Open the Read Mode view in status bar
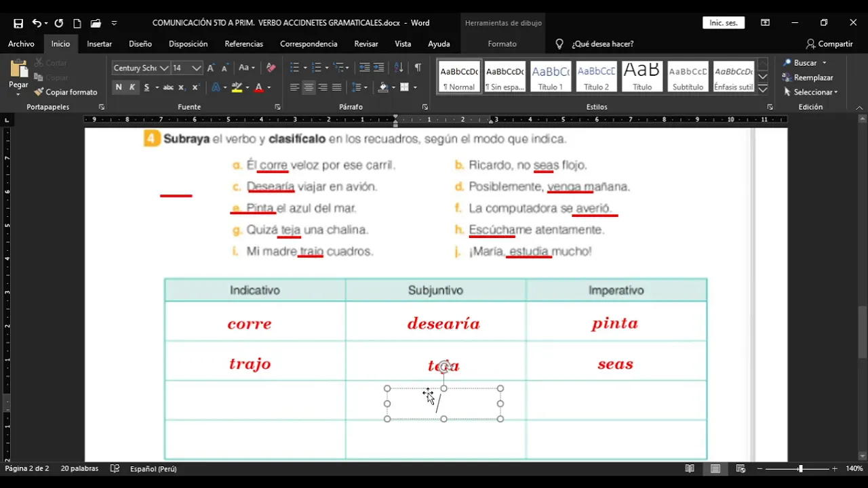This screenshot has height=488, width=868. [690, 468]
